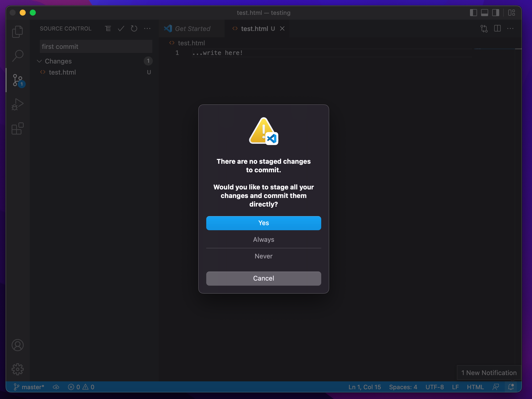Refresh source control with circular arrow
The image size is (532, 399).
[134, 29]
